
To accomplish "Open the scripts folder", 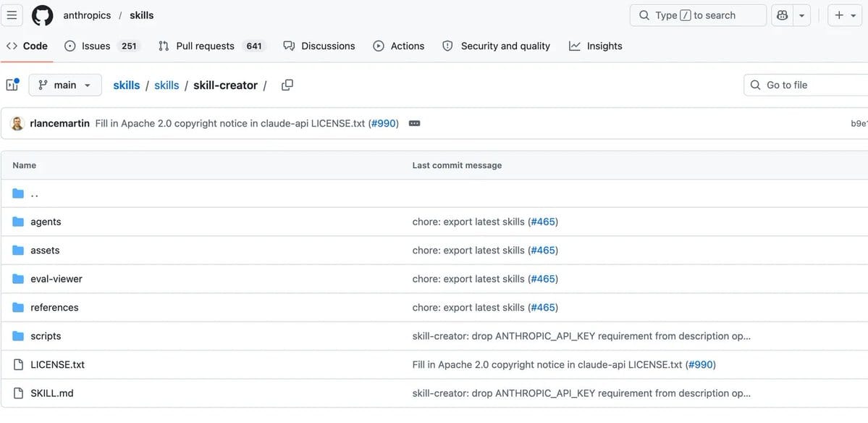I will pos(46,336).
